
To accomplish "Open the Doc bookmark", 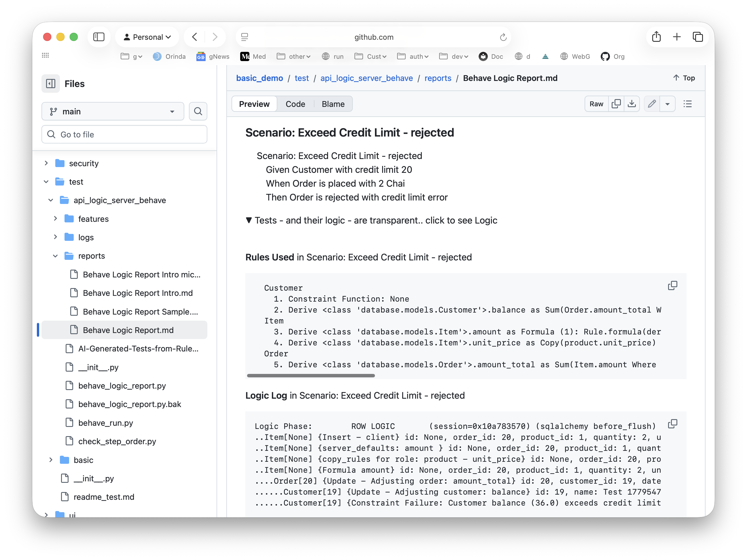I will point(491,56).
